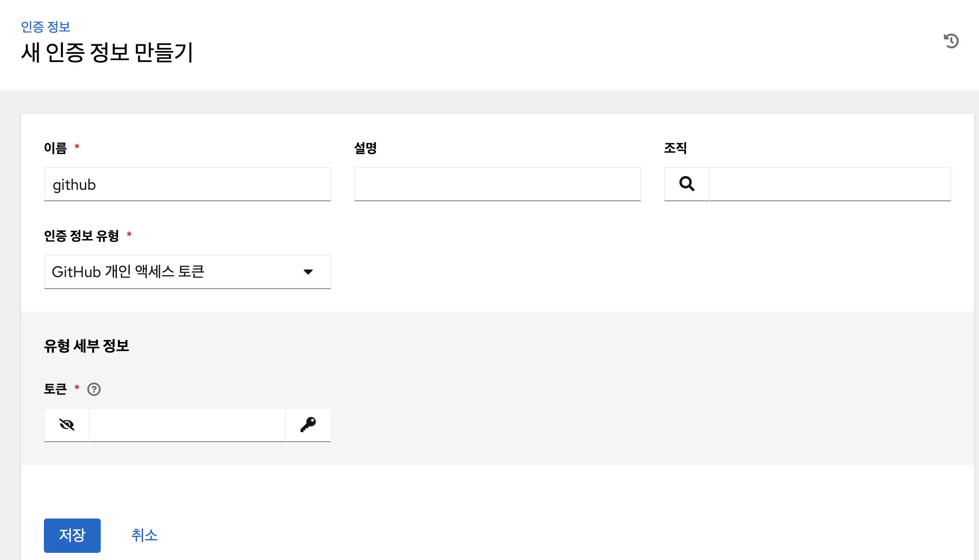
Task: Open the token help question mark
Action: point(94,389)
